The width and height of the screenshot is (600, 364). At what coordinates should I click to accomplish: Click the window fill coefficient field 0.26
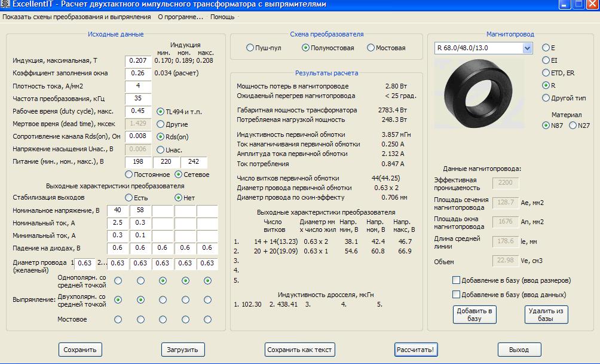138,73
